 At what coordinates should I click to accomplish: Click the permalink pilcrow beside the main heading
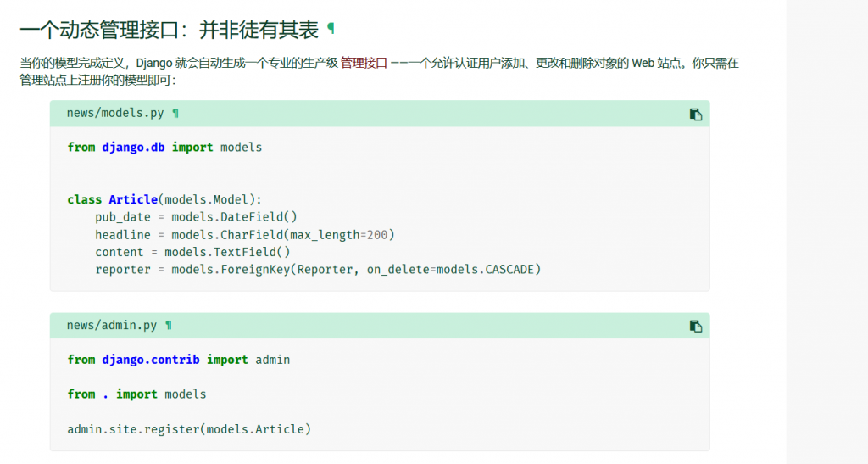pyautogui.click(x=331, y=29)
